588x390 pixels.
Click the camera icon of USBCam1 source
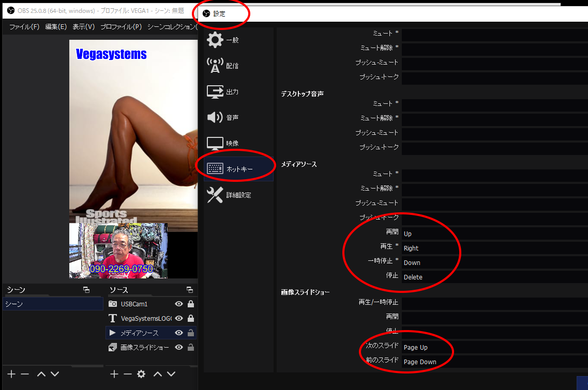tap(113, 304)
